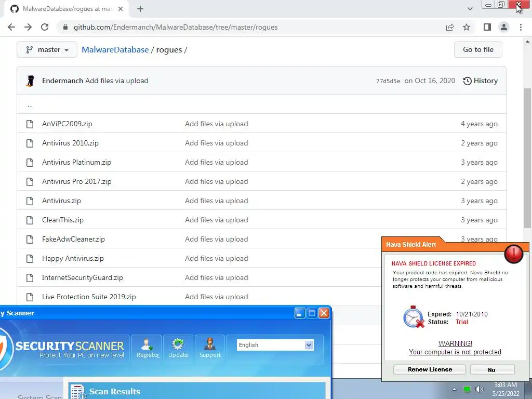This screenshot has height=399, width=532.
Task: Click the file icon beside Happy Antivirus.zip
Action: click(x=30, y=259)
